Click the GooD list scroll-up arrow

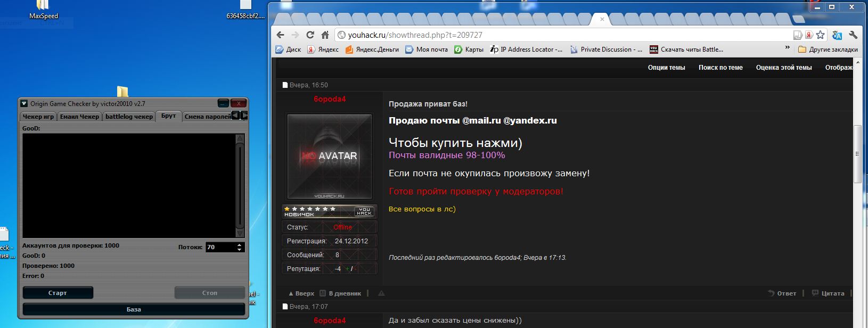[240, 138]
